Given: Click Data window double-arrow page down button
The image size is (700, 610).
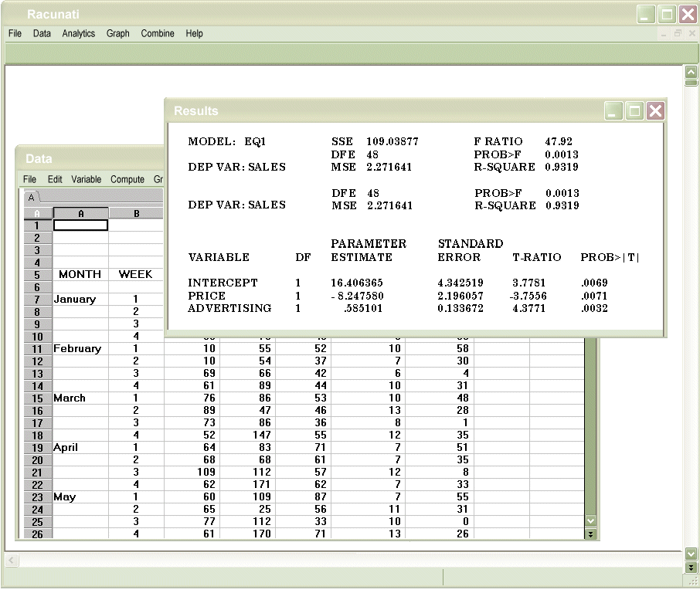Looking at the screenshot, I should click(x=592, y=534).
